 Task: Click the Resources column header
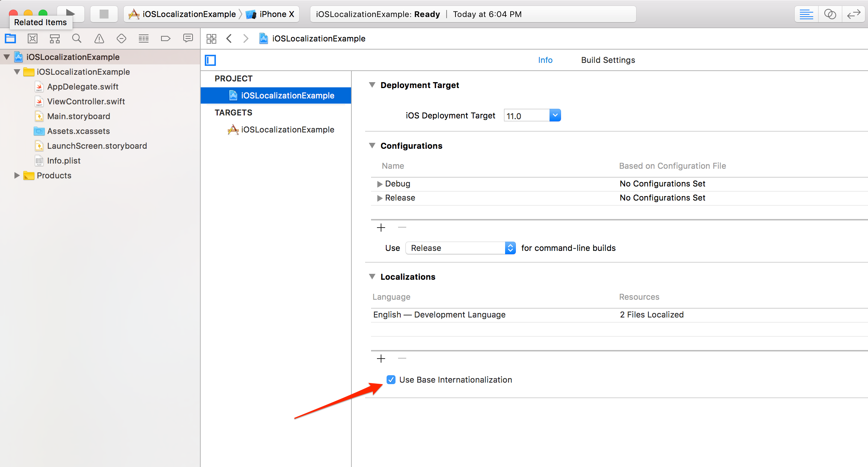(639, 297)
